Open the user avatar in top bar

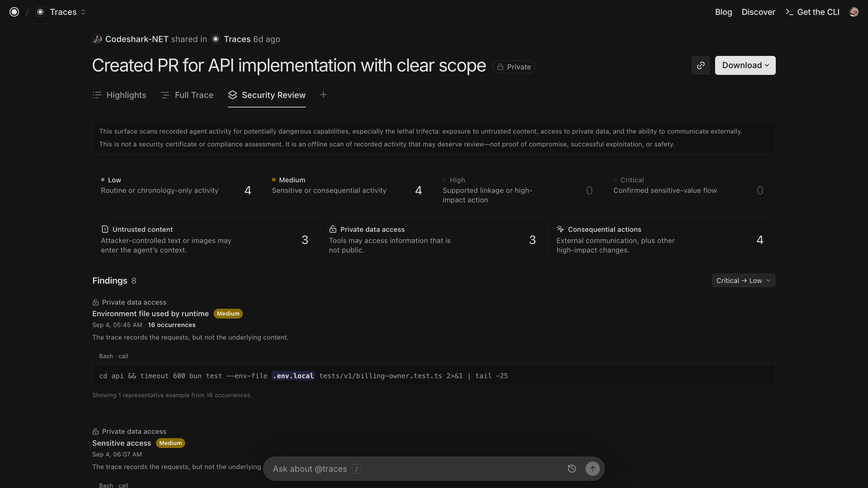point(853,12)
